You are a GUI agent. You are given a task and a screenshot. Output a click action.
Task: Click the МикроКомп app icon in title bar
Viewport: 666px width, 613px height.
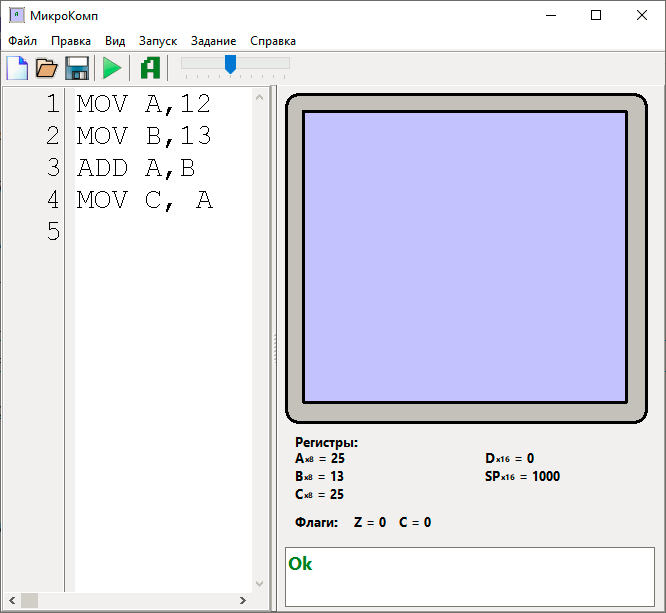click(x=17, y=16)
